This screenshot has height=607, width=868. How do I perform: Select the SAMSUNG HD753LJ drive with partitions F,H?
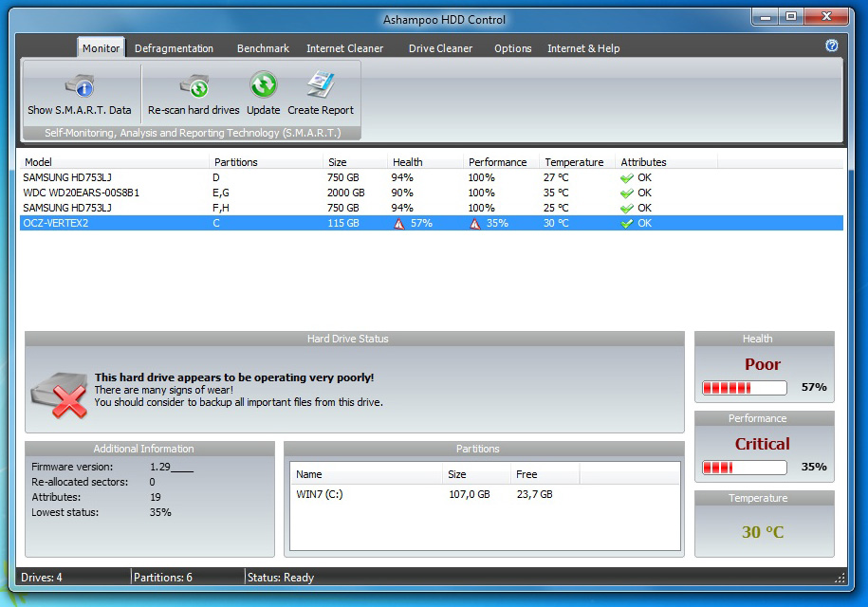(432, 208)
